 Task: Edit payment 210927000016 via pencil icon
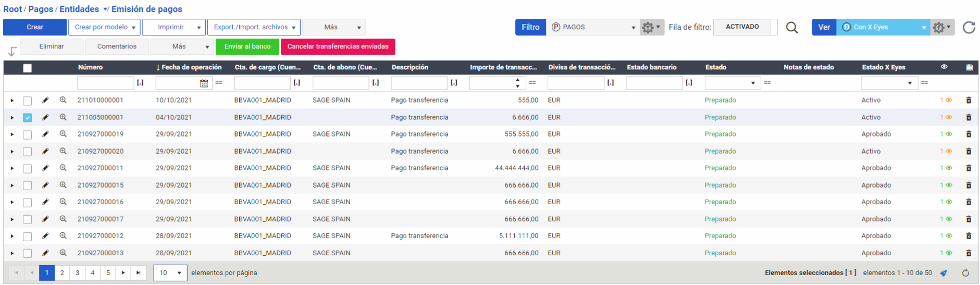coord(45,202)
